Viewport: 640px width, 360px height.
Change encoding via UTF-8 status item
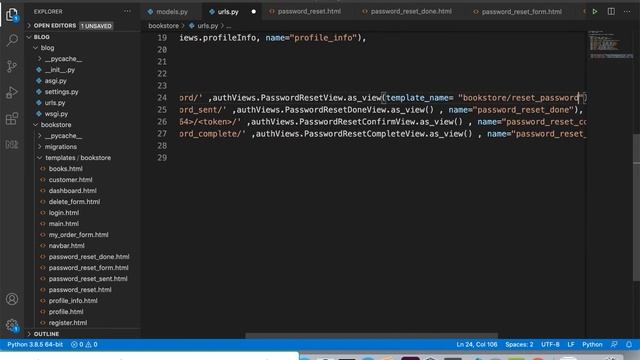550,344
